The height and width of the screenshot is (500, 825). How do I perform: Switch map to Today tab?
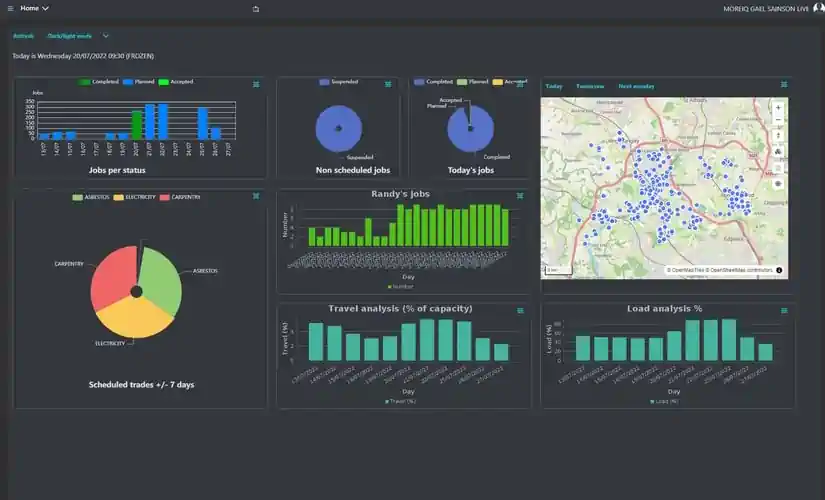(554, 86)
